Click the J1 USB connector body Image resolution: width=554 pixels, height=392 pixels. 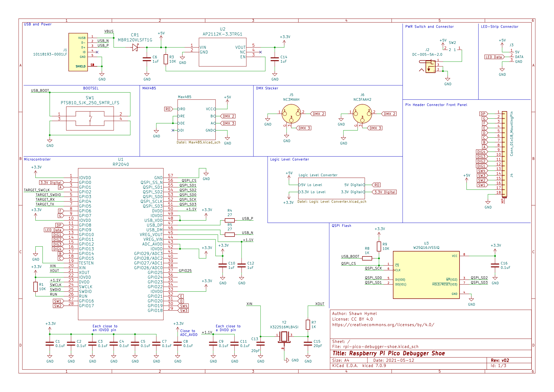(78, 52)
